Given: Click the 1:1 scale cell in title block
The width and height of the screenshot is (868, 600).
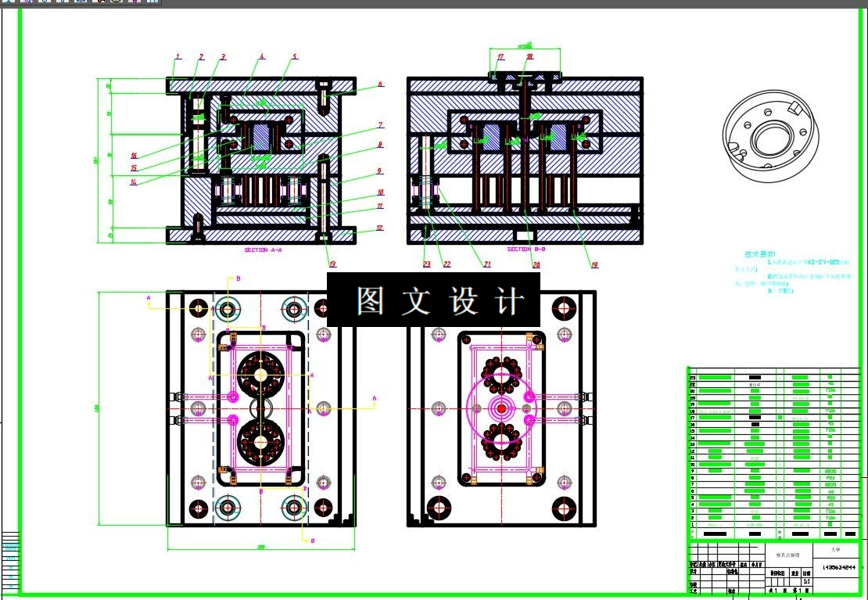Looking at the screenshot, I should tap(806, 582).
